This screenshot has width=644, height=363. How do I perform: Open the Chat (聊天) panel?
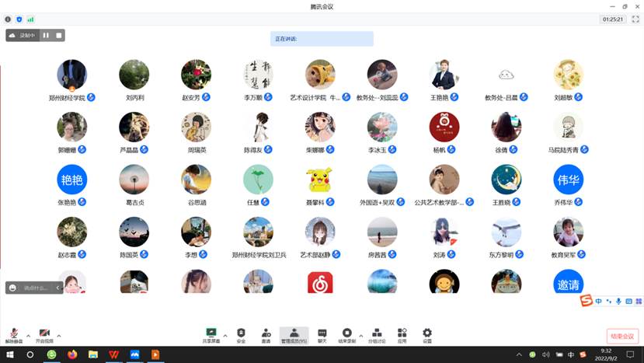tap(322, 333)
